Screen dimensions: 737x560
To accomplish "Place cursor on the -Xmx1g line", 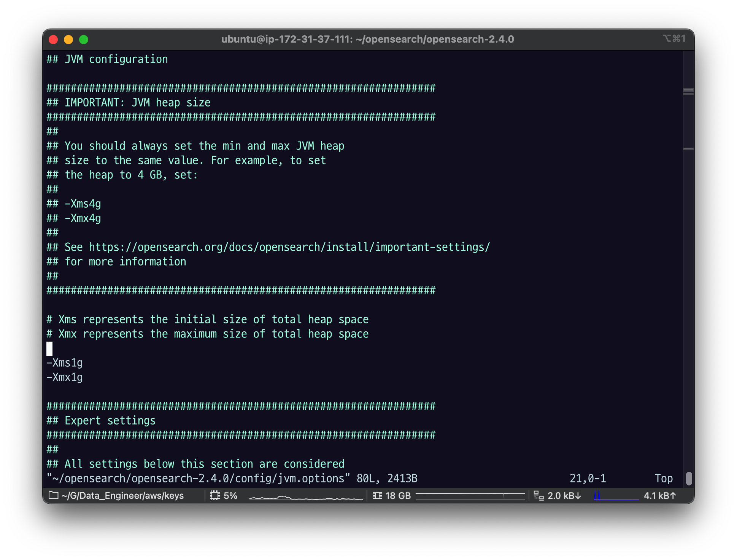I will tap(65, 377).
